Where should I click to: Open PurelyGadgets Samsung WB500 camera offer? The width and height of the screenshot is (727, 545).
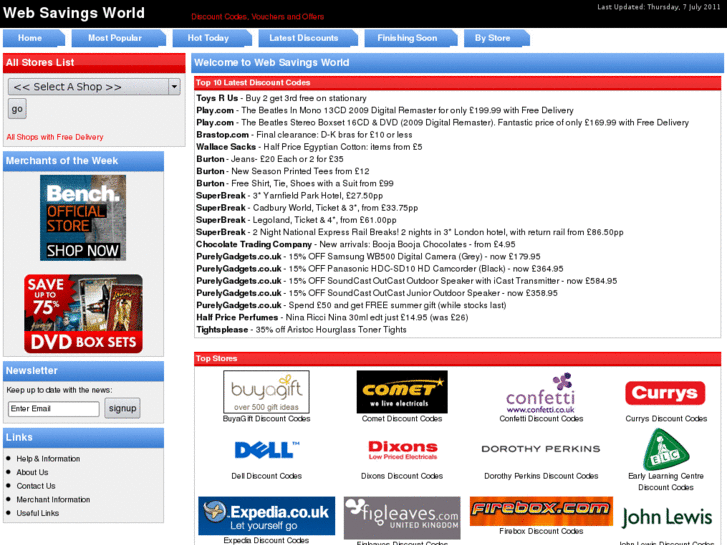click(368, 256)
